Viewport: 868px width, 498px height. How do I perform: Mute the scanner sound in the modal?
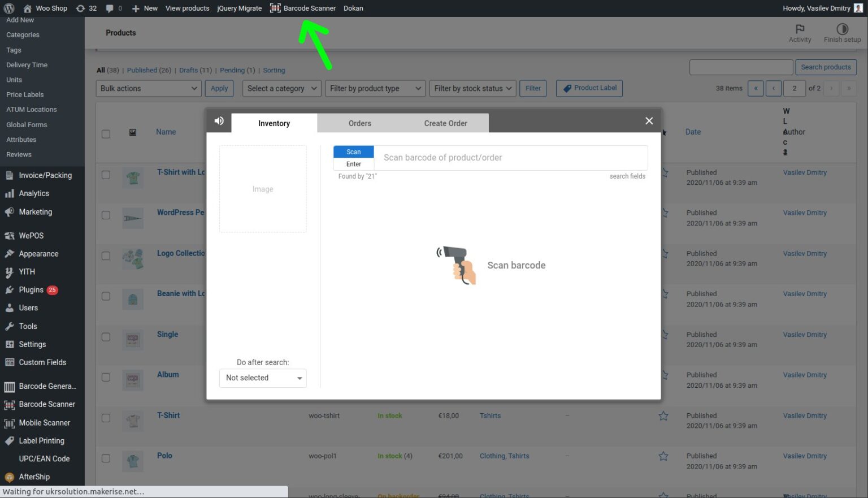click(x=219, y=120)
